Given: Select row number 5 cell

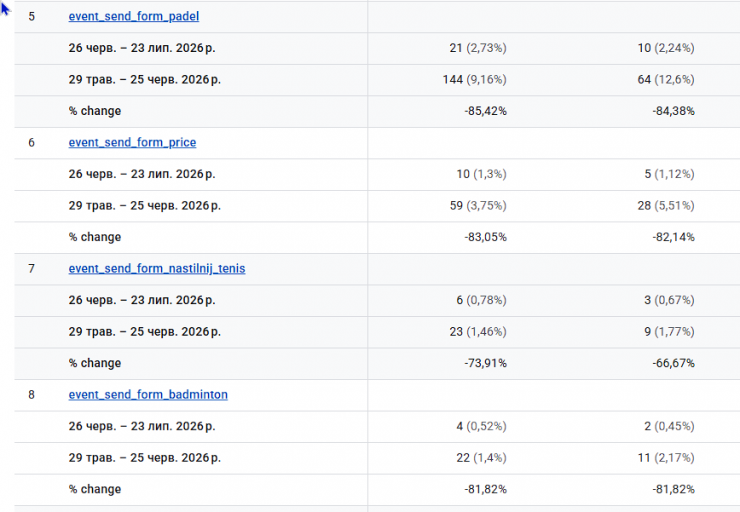Looking at the screenshot, I should 32,17.
